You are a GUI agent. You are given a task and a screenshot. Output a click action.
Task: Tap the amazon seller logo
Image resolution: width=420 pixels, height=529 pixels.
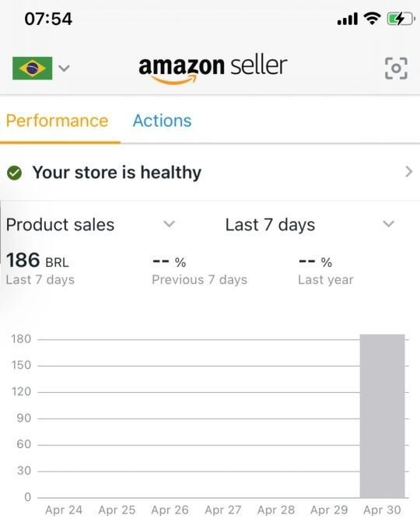pos(212,69)
